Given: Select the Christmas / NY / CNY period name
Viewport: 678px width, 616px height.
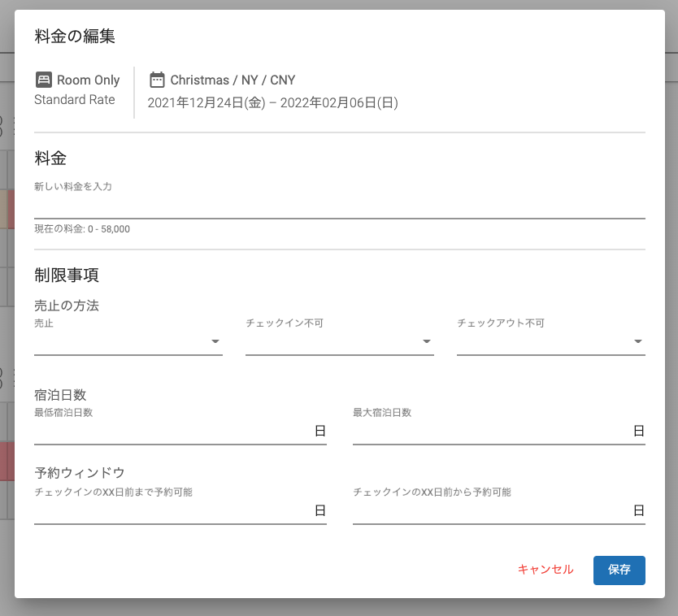Looking at the screenshot, I should (x=233, y=80).
